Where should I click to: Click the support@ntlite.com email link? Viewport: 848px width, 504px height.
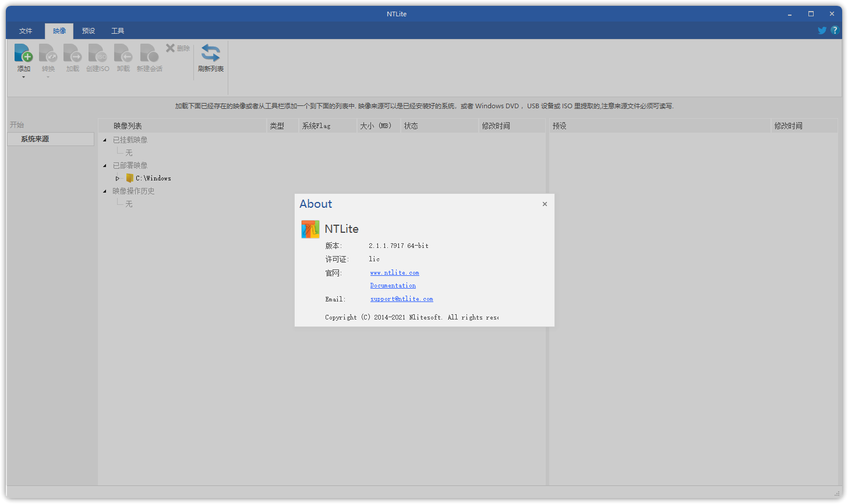(x=401, y=299)
